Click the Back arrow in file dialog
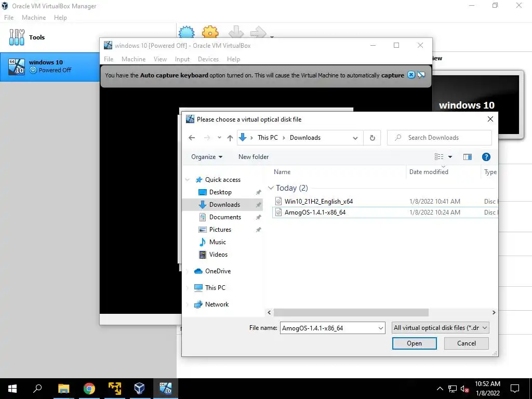This screenshot has height=399, width=532. pyautogui.click(x=192, y=138)
